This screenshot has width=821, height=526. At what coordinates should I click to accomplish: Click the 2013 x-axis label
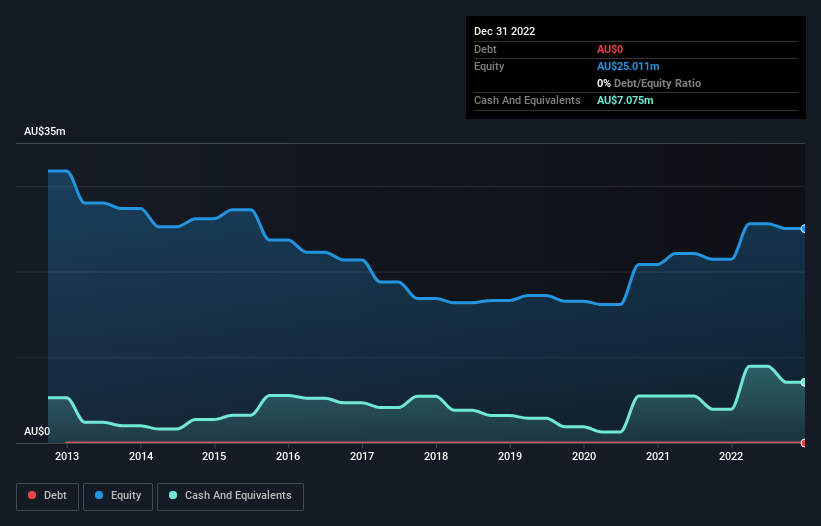pos(67,456)
